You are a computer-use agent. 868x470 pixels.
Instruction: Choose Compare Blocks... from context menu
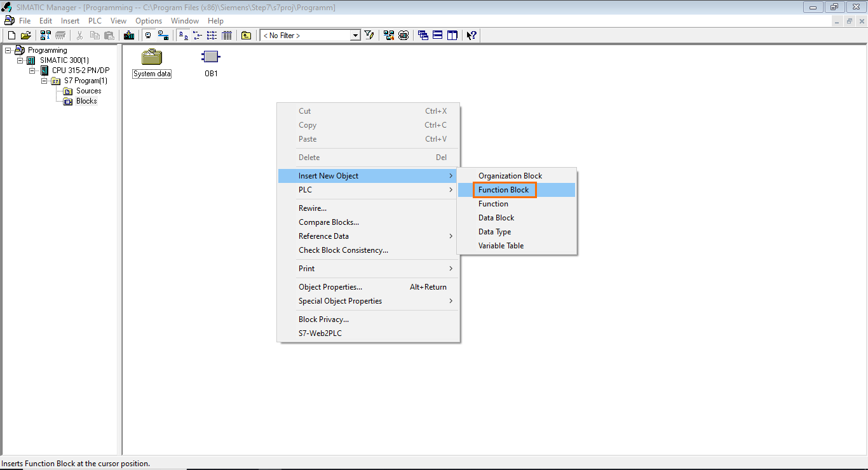coord(368,222)
